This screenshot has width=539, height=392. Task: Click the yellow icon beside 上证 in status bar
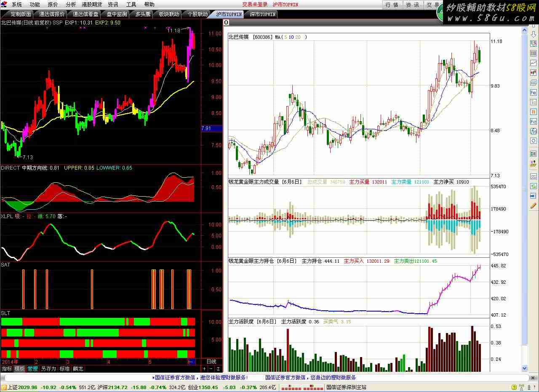pyautogui.click(x=4, y=387)
